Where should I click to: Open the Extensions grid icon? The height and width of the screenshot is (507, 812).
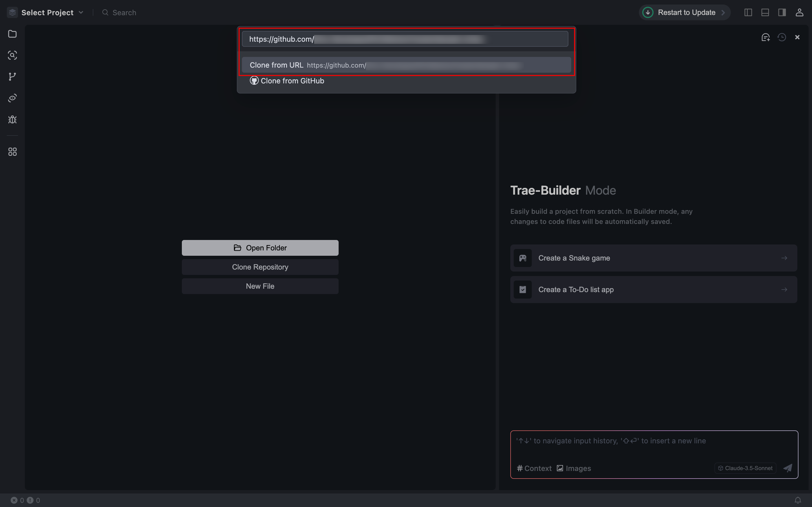point(12,152)
